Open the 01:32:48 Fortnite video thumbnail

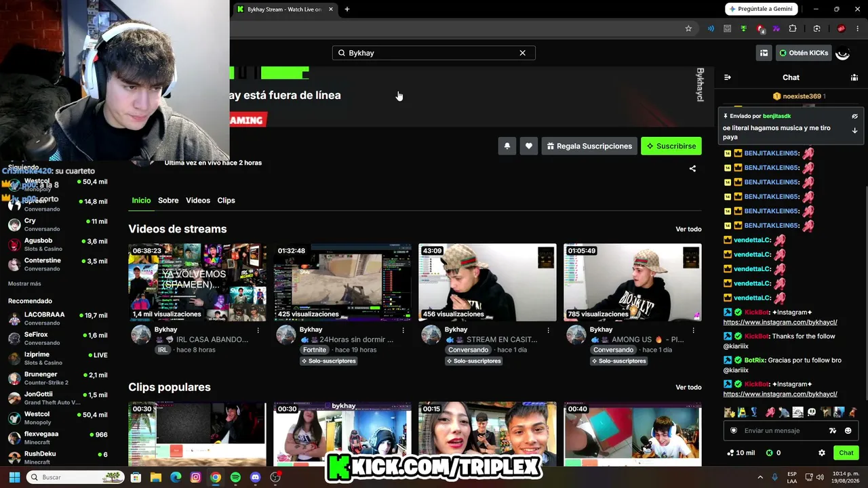tap(342, 282)
